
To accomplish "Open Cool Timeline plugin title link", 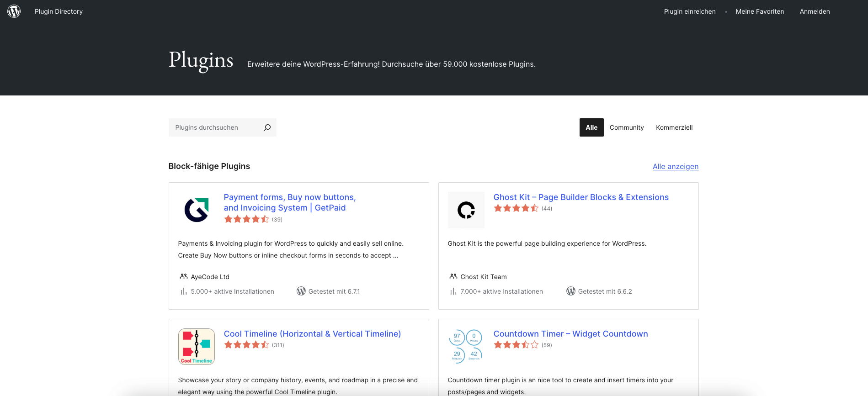I will coord(312,333).
